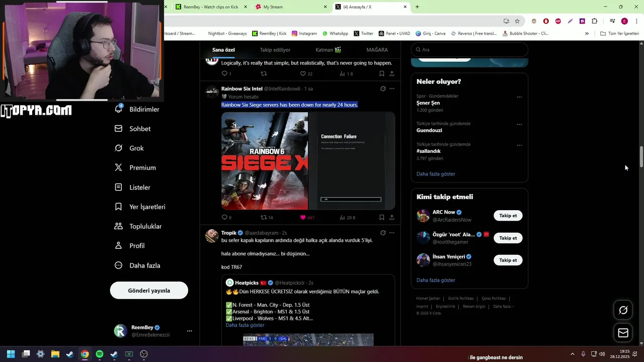Viewport: 644px width, 362px height.
Task: Open OBS Studio from the taskbar
Action: tap(144, 354)
